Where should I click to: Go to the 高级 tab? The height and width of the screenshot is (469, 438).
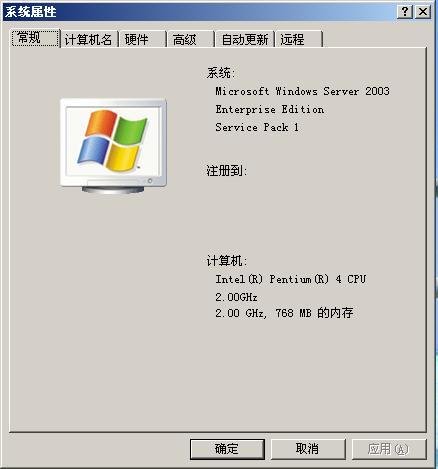pos(190,39)
